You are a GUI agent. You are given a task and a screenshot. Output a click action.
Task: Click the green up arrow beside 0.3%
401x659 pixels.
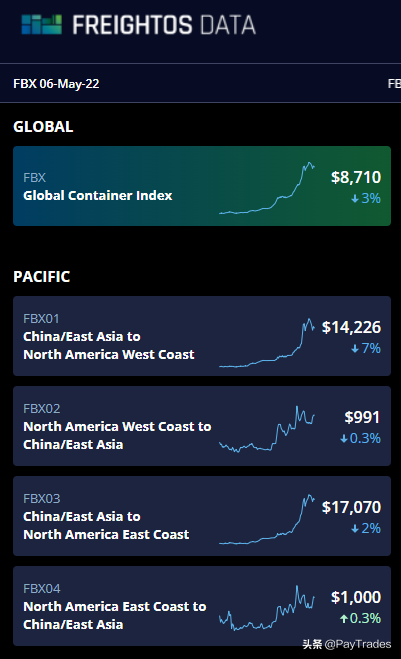pos(344,618)
